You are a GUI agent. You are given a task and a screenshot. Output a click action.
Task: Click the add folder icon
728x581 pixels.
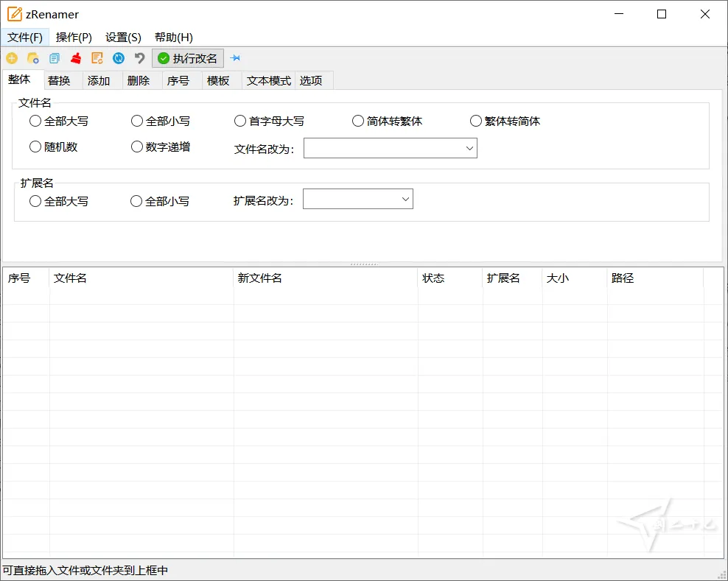33,57
